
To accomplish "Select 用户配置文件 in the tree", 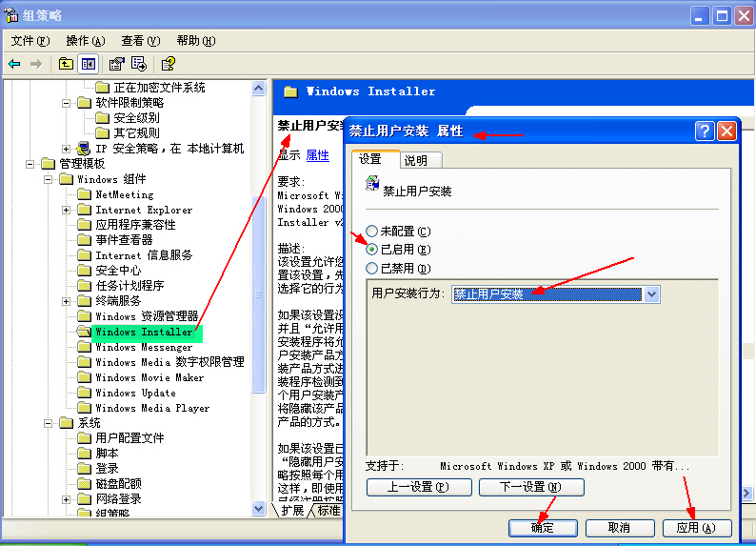I will coord(129,438).
